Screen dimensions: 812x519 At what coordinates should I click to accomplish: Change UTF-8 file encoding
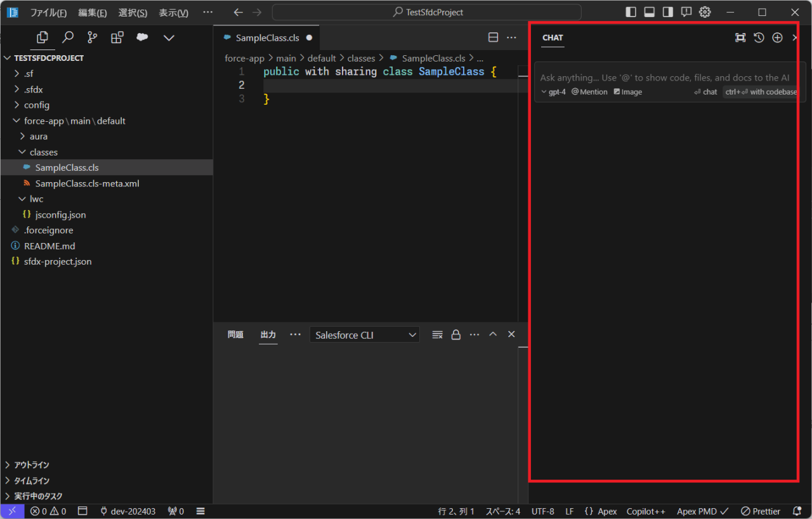tap(542, 511)
